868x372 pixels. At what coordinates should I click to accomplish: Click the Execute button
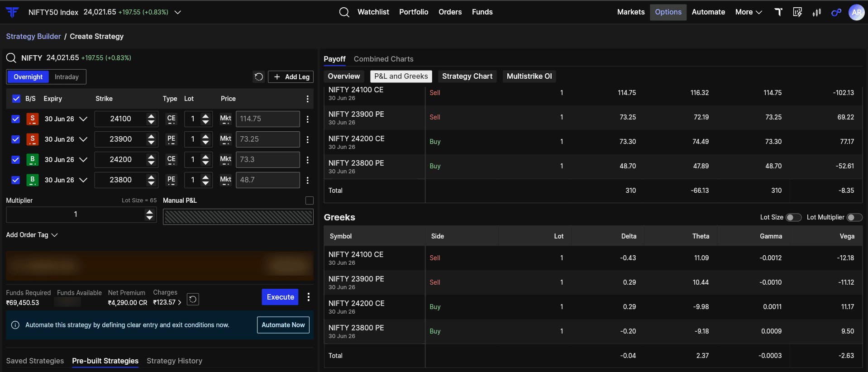280,297
